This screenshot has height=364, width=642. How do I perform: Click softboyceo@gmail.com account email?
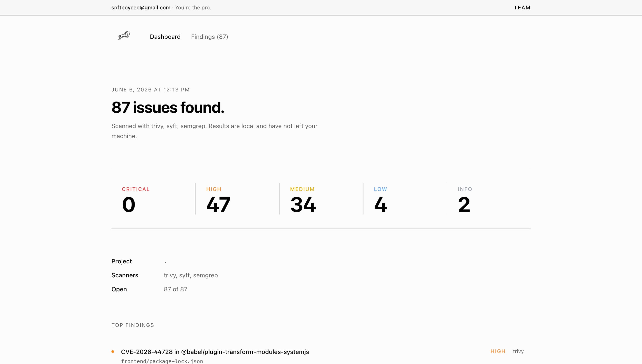coord(141,8)
